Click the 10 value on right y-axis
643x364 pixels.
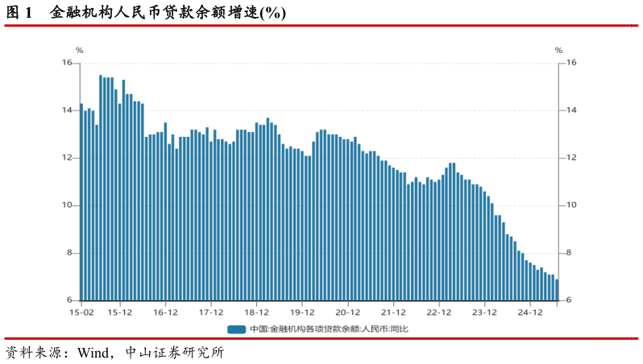(570, 205)
